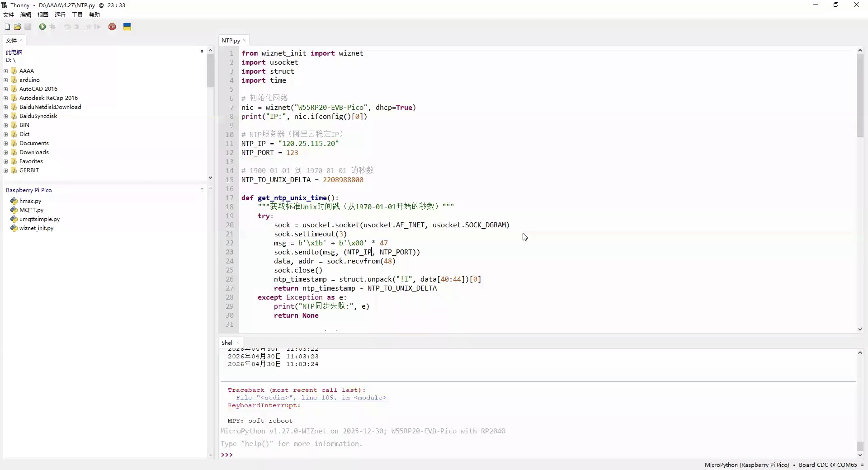Click the Resume debug icon

tap(97, 27)
